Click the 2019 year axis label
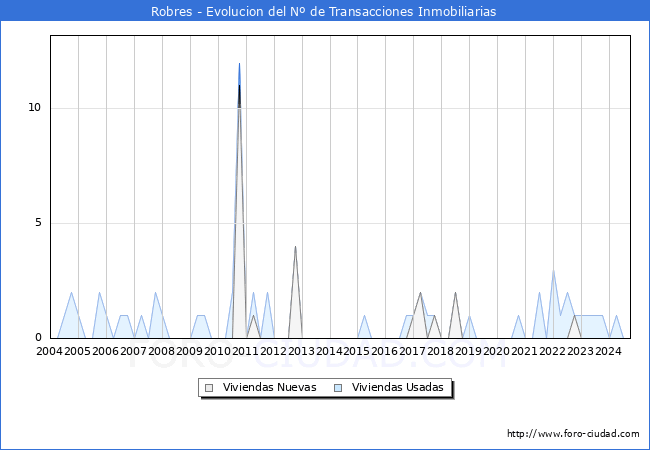 tap(468, 351)
